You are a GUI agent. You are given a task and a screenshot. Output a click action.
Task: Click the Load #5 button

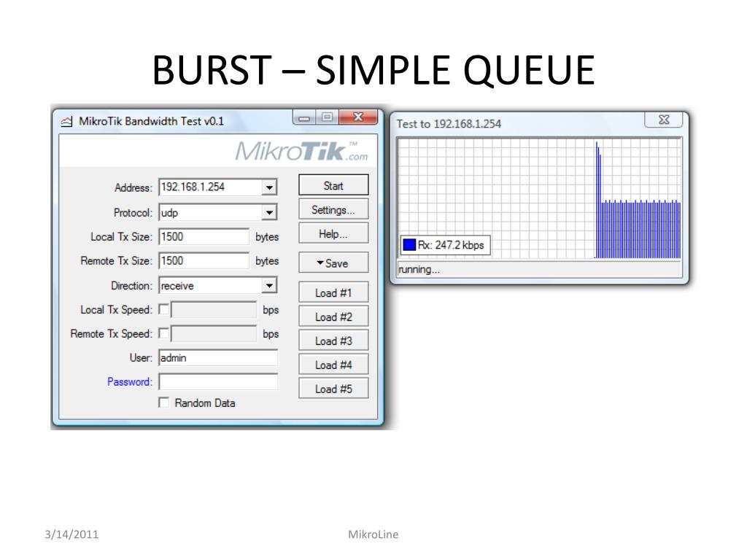point(333,389)
